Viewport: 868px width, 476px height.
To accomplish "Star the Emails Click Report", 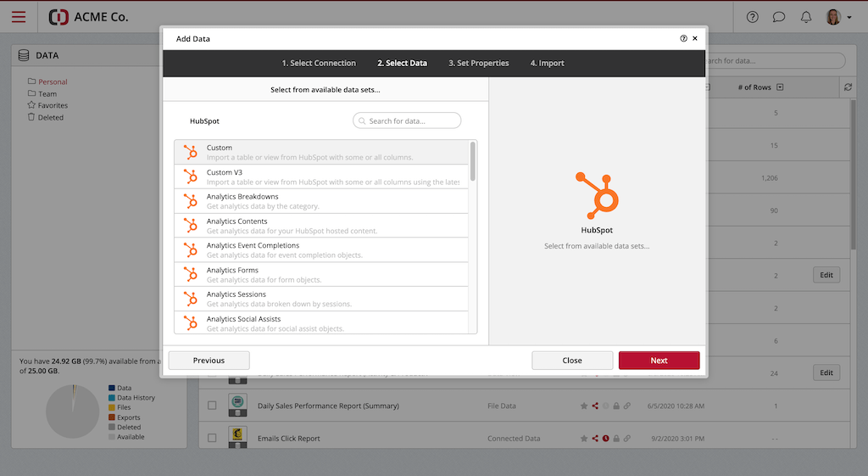I will click(x=583, y=439).
